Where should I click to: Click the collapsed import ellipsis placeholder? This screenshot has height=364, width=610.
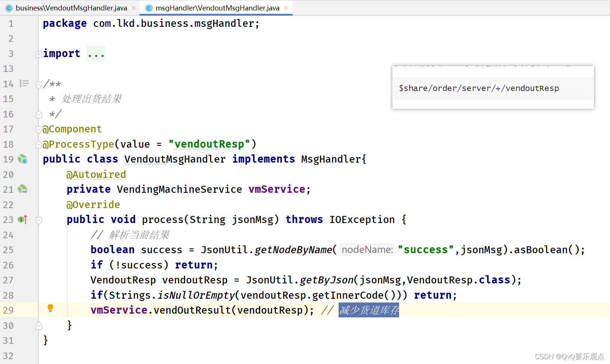click(96, 54)
